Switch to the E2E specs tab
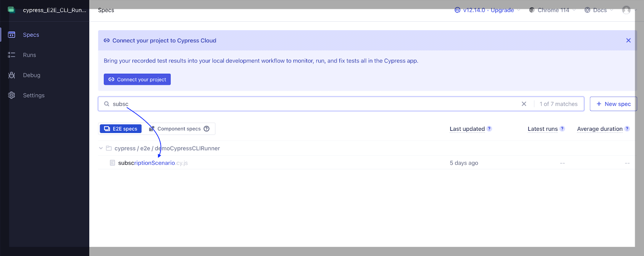 (121, 129)
